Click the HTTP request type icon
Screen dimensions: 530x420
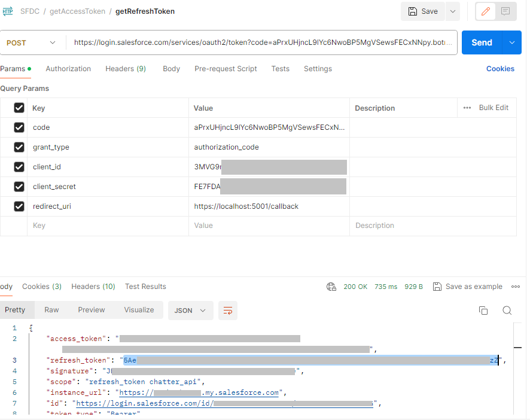(7, 11)
